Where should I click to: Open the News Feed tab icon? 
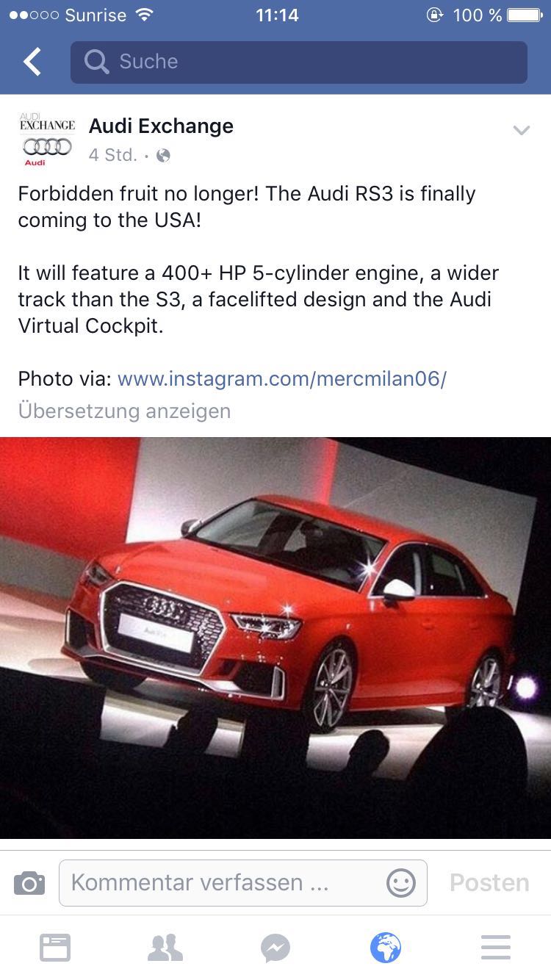[x=55, y=948]
